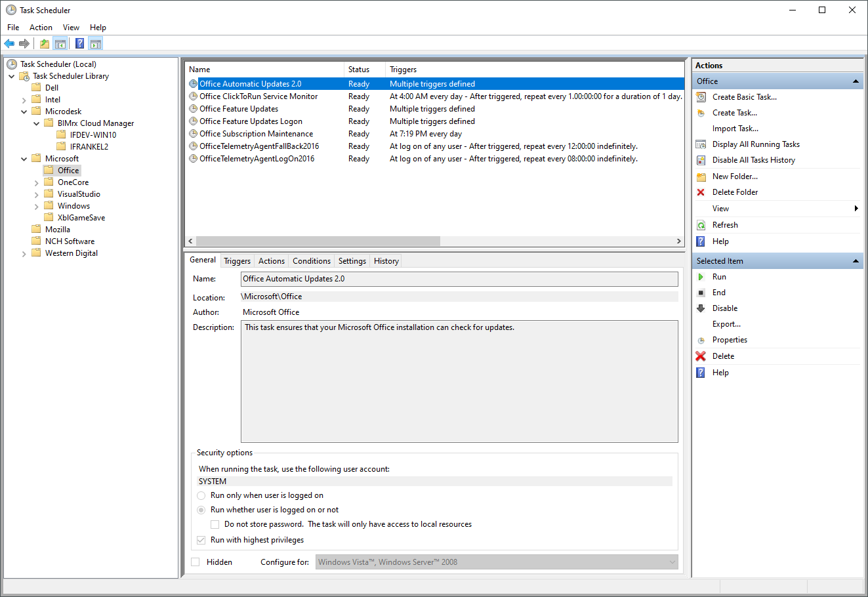Viewport: 868px width, 597px height.
Task: Select 'Run only when user is logged on'
Action: tap(201, 495)
